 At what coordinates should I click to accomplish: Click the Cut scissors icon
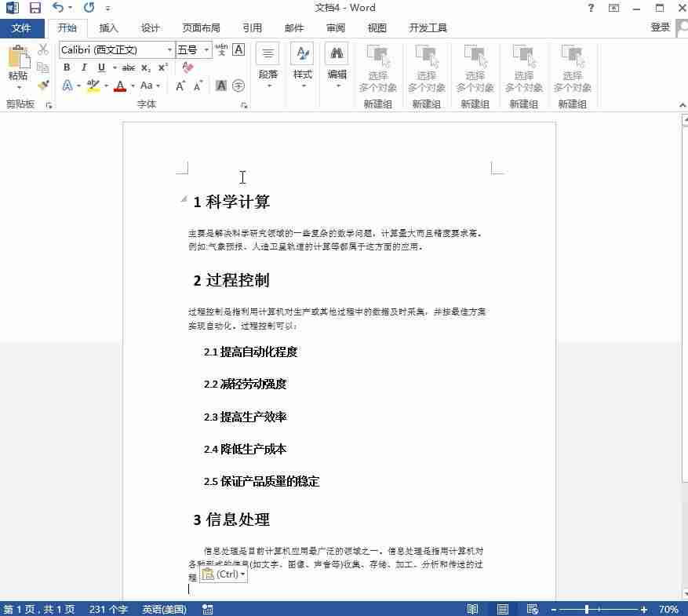(43, 49)
